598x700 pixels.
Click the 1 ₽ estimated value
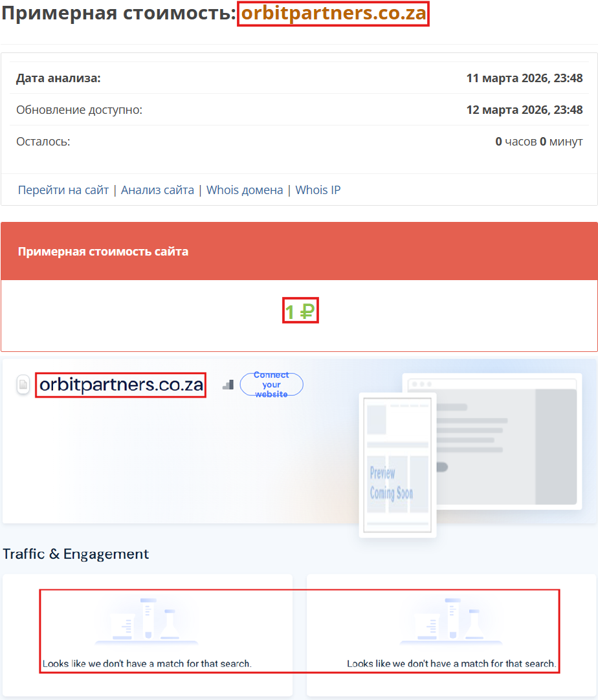[300, 311]
